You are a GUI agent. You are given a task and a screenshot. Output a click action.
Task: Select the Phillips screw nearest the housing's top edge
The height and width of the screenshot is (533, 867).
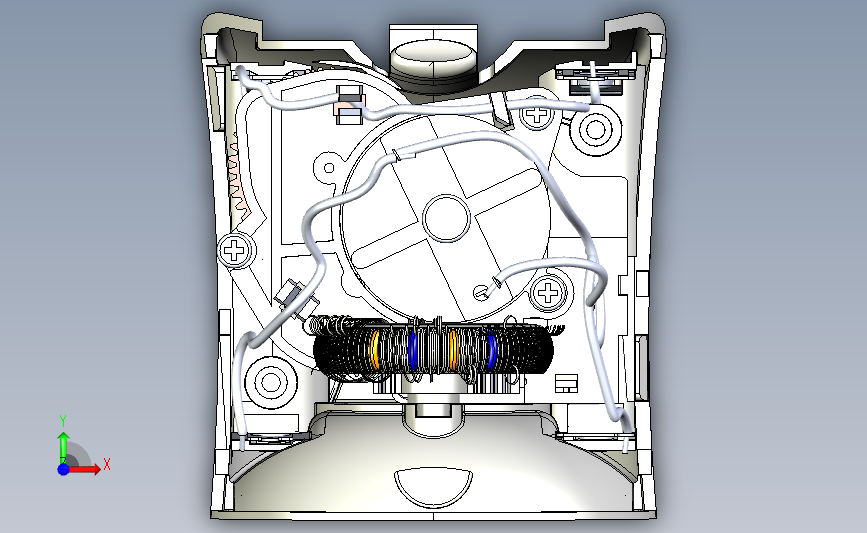coord(536,115)
